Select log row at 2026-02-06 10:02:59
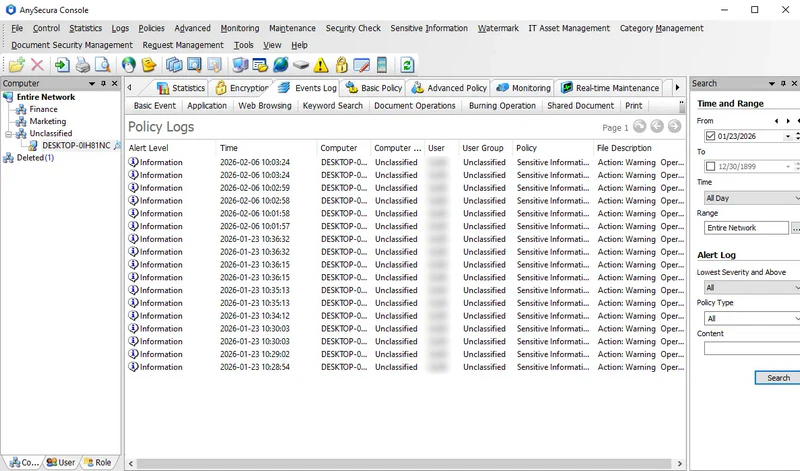The width and height of the screenshot is (800, 471). [x=405, y=188]
